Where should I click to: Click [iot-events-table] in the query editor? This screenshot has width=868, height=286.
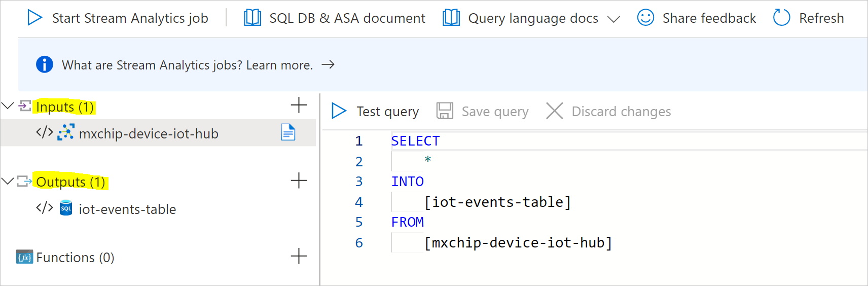pos(497,202)
